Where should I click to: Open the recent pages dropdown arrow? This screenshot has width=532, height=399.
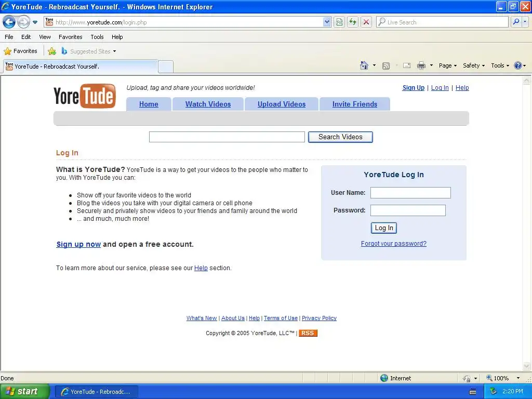coord(35,22)
